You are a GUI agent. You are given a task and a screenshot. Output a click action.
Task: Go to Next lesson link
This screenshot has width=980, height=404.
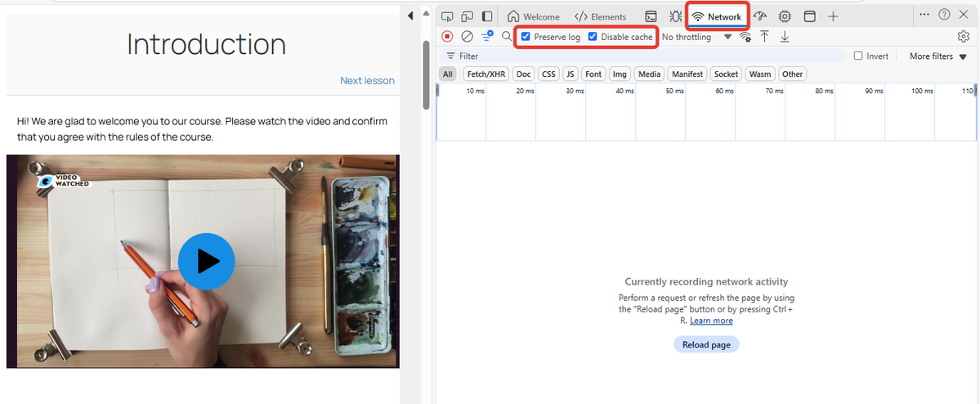(367, 81)
